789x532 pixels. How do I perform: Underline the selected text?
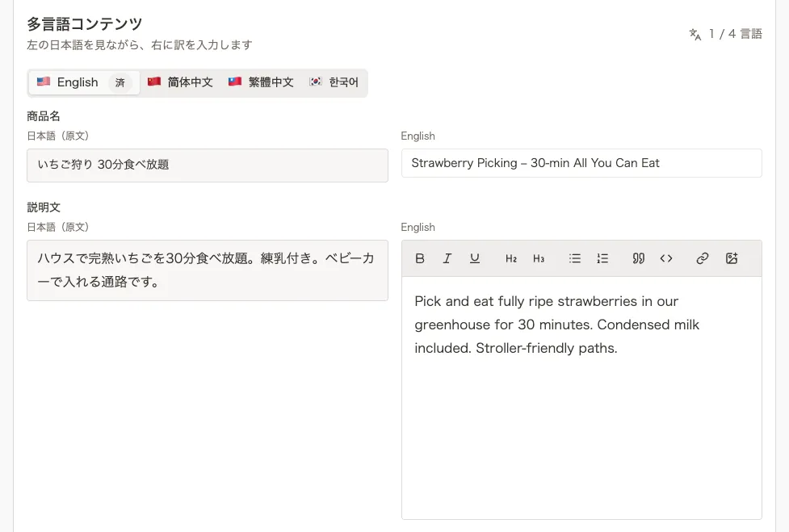[x=475, y=258]
